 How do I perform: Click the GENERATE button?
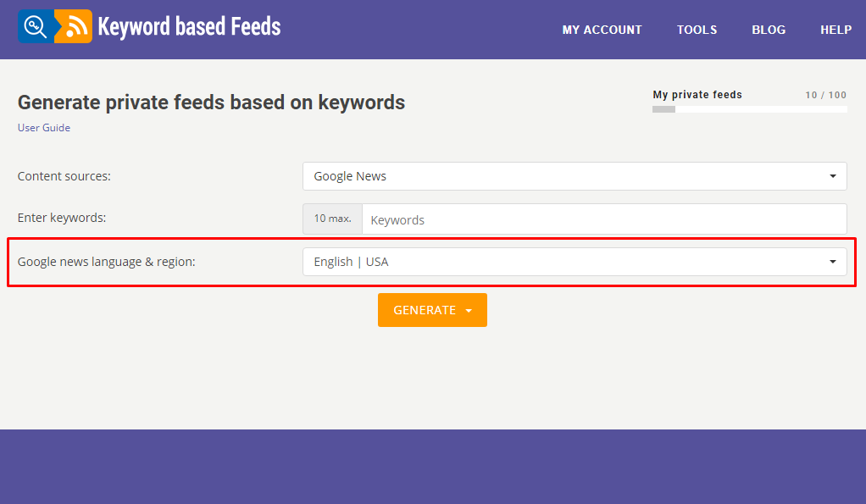[432, 310]
